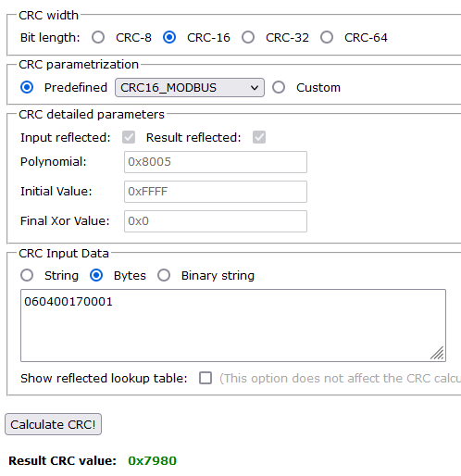
Task: Select String input data type
Action: coord(27,275)
